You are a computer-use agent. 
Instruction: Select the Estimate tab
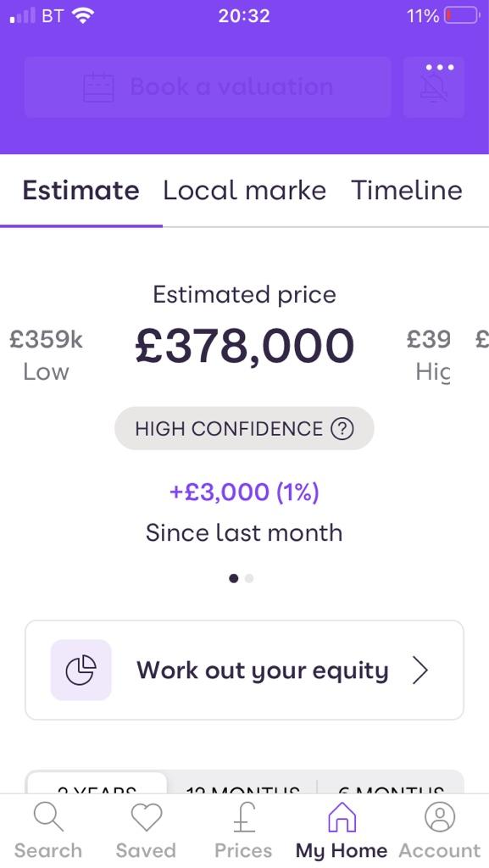coord(81,191)
